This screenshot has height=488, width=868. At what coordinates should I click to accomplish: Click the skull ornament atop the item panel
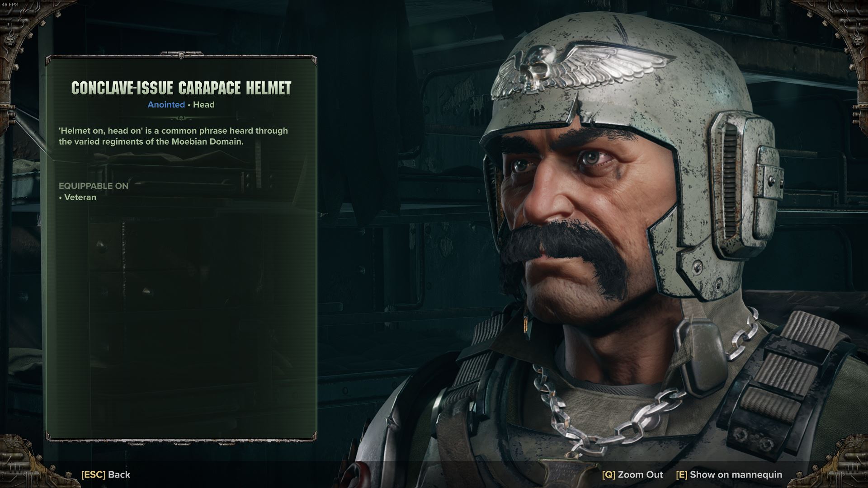[181, 55]
